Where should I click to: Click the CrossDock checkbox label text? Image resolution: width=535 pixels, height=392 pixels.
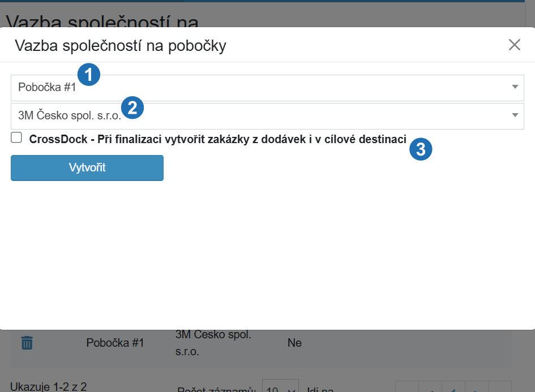click(218, 139)
